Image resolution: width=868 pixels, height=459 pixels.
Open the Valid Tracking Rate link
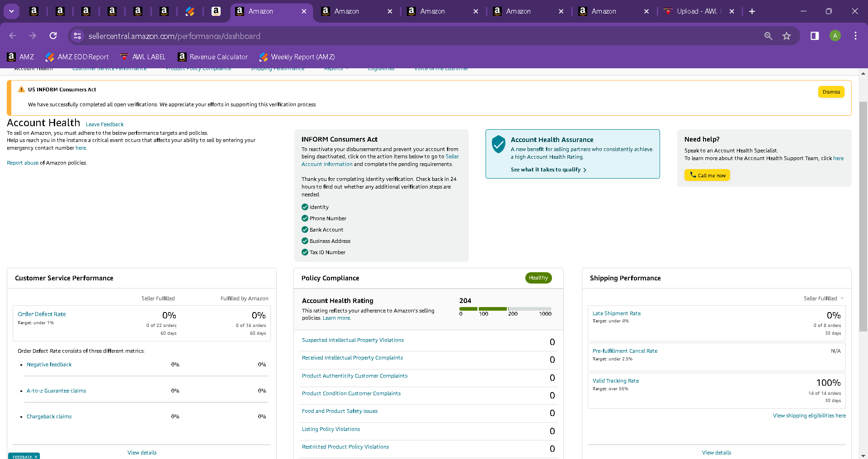coord(616,381)
